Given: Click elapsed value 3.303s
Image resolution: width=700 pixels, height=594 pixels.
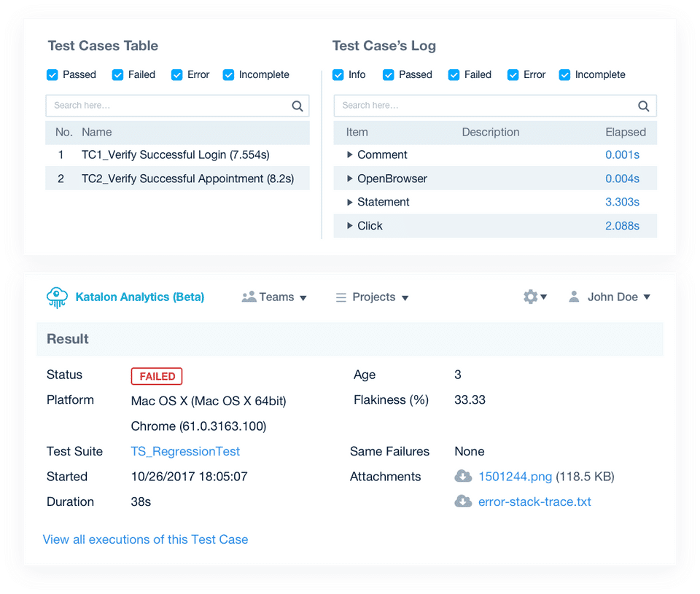Looking at the screenshot, I should [622, 202].
